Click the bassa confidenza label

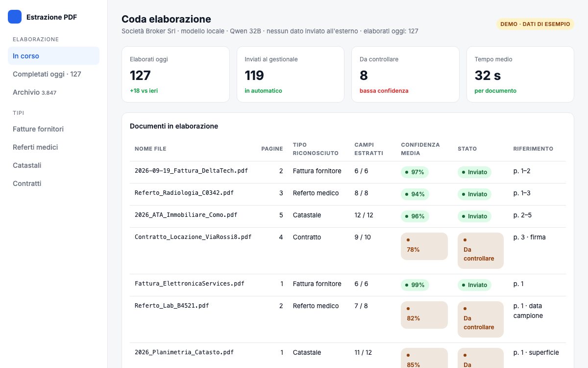[x=384, y=91]
